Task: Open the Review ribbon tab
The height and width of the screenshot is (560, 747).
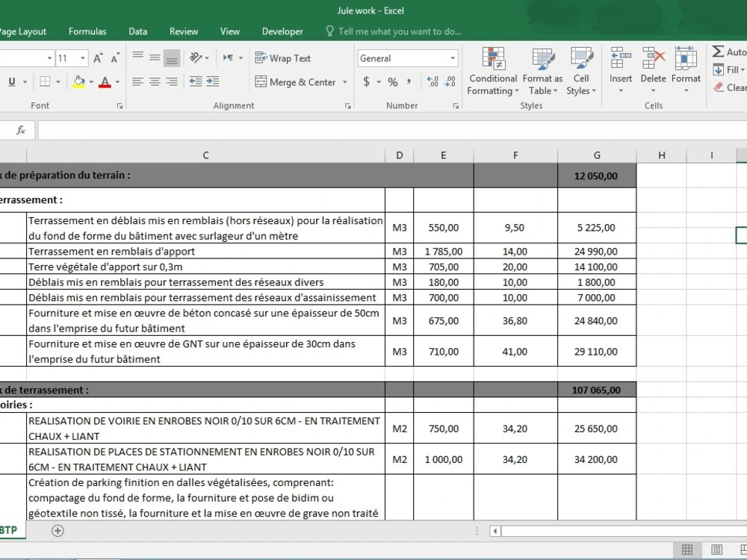Action: (x=184, y=31)
